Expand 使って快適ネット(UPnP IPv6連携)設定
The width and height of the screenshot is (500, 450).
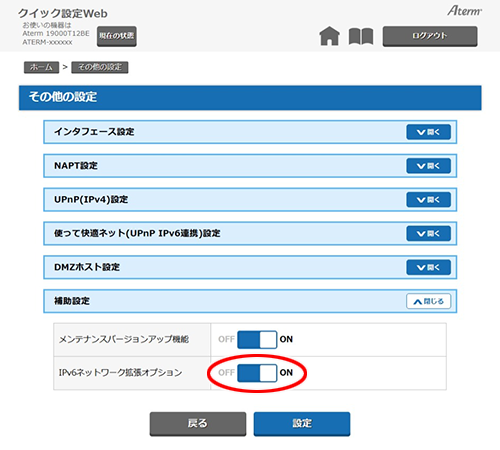[429, 233]
